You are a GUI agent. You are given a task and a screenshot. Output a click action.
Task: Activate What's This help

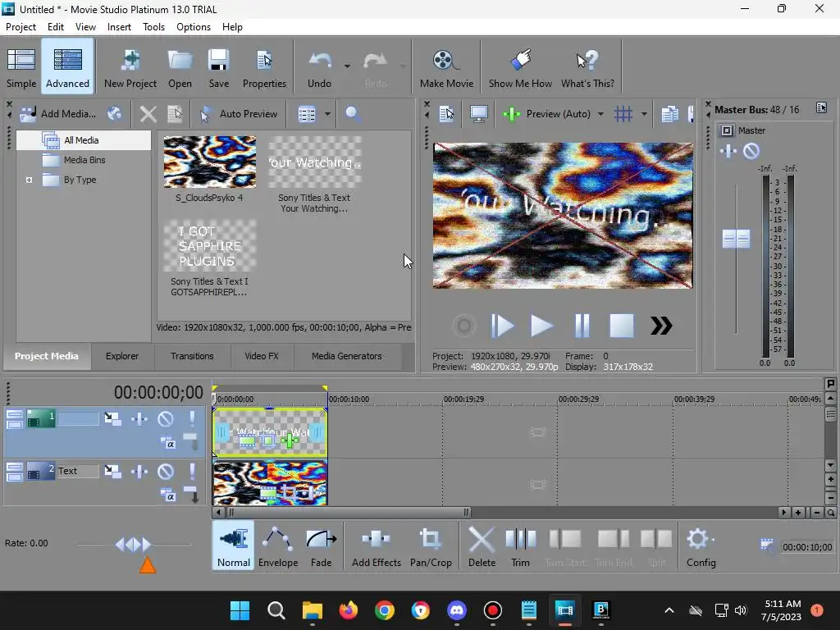(587, 67)
